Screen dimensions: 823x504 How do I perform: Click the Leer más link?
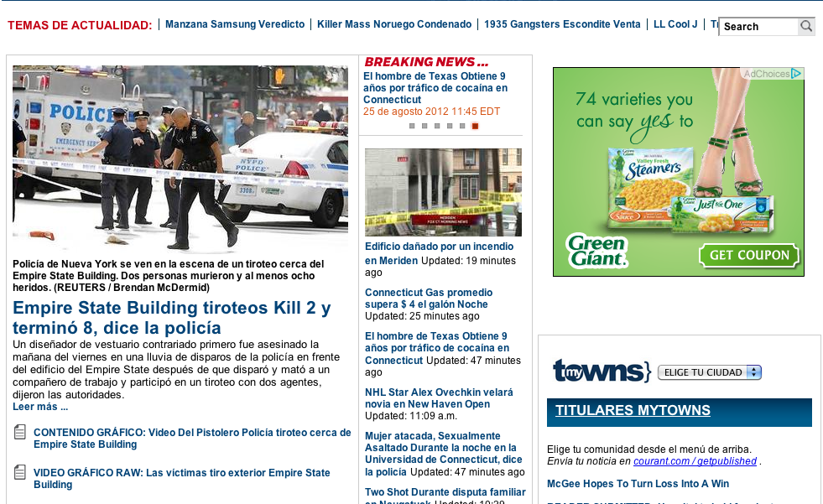(x=40, y=407)
